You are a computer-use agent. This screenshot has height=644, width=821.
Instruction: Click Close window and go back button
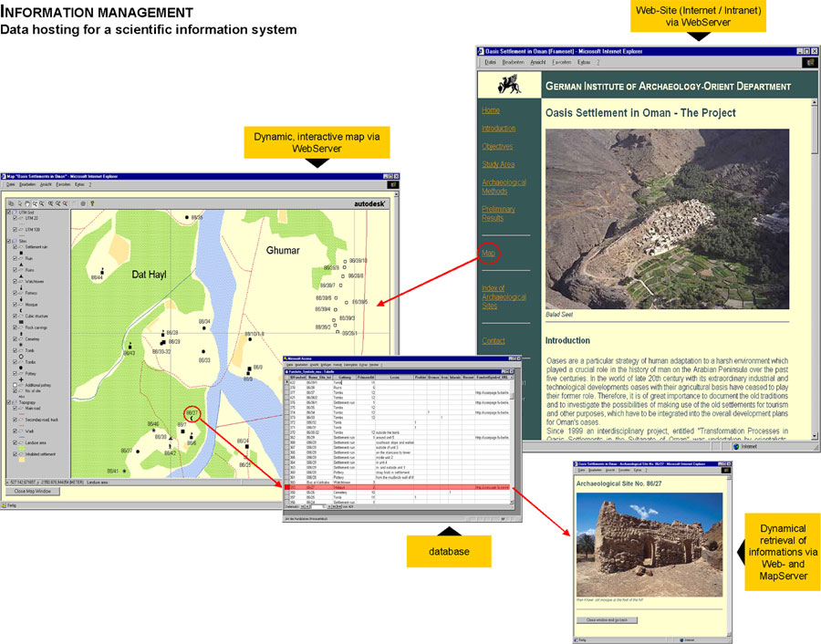(x=608, y=620)
